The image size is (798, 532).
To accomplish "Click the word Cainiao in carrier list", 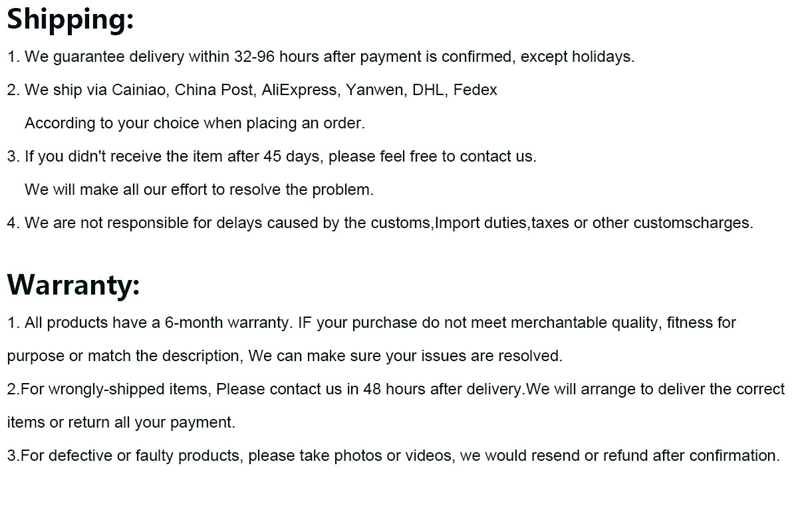I will 138,90.
